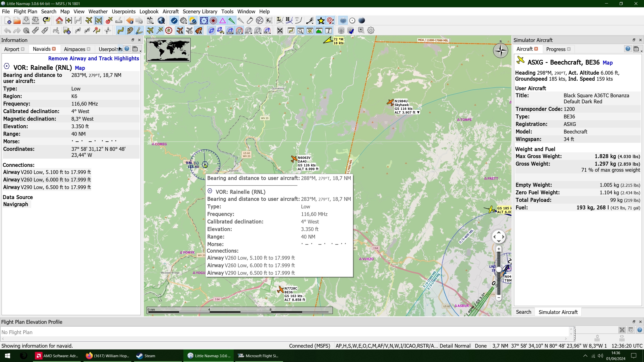The height and width of the screenshot is (362, 644).
Task: Open ICAO airspaces dropdown
Action: point(230,31)
